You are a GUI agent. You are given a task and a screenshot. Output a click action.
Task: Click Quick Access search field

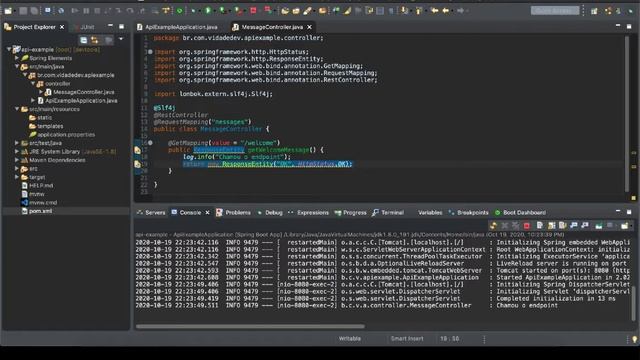coord(555,11)
